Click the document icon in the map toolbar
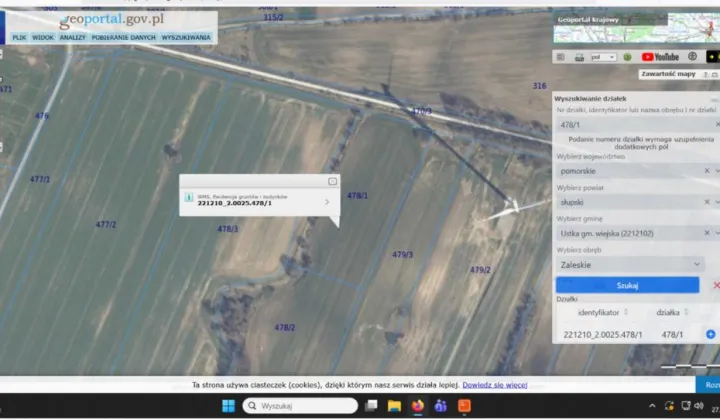This screenshot has width=720, height=420. pyautogui.click(x=560, y=57)
